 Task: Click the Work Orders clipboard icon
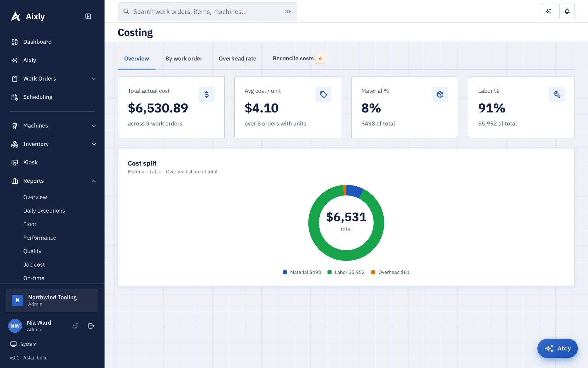15,79
